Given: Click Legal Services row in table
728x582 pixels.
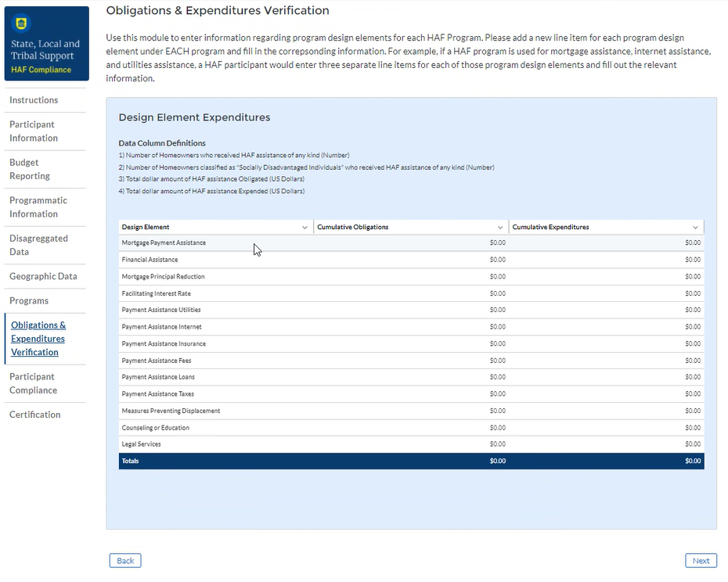Looking at the screenshot, I should 142,444.
